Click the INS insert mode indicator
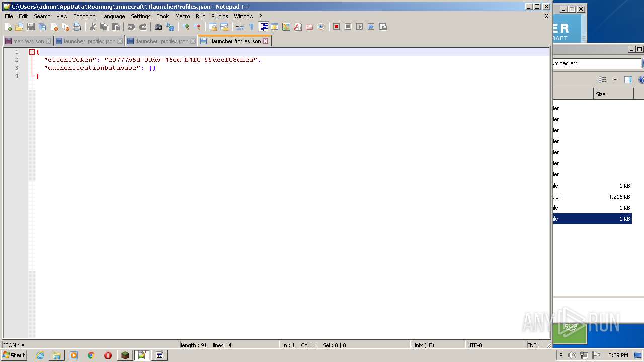 pyautogui.click(x=532, y=345)
